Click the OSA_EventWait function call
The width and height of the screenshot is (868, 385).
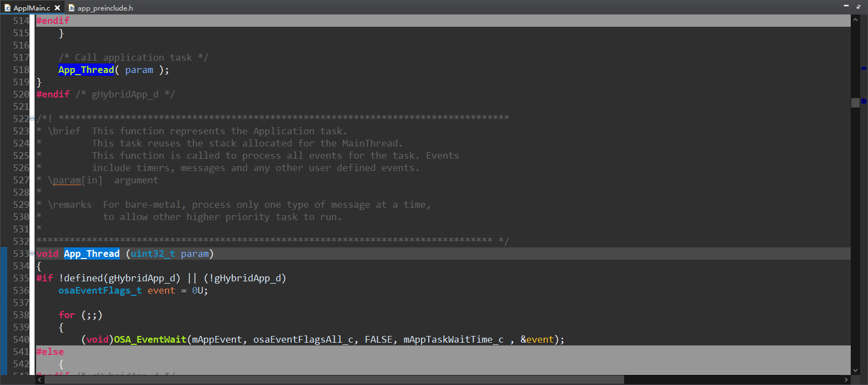pyautogui.click(x=150, y=339)
